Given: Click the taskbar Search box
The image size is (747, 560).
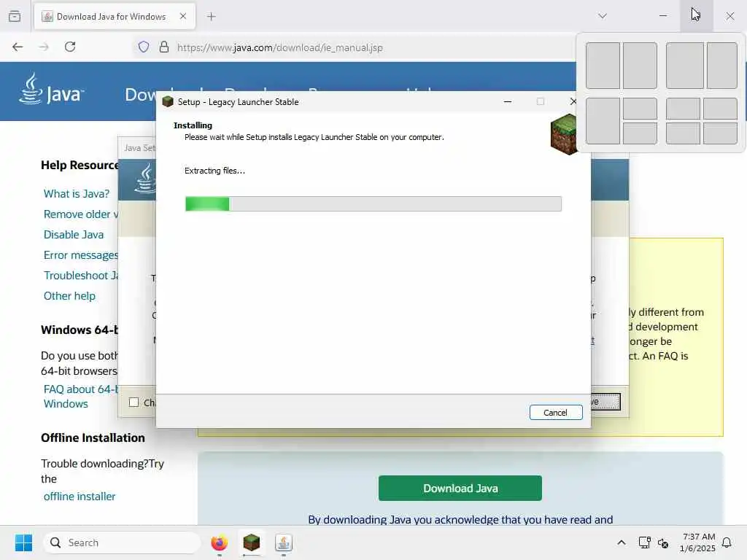Looking at the screenshot, I should 122,542.
